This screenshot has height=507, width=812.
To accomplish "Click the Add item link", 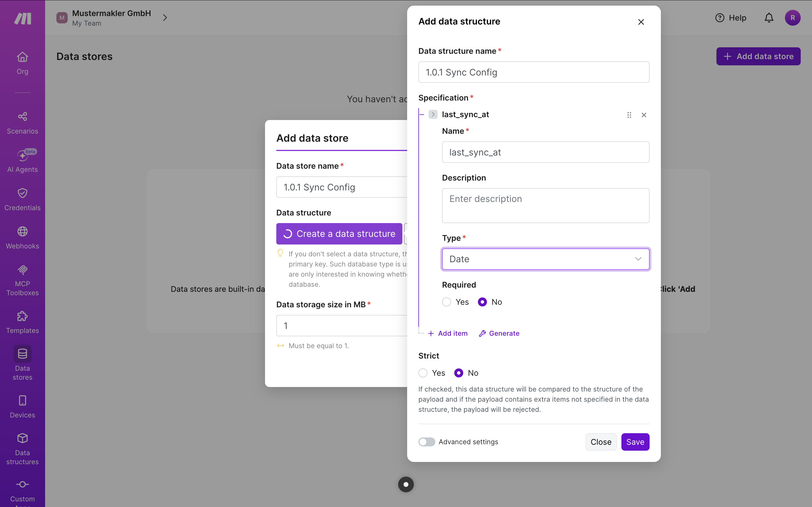I will pyautogui.click(x=448, y=333).
